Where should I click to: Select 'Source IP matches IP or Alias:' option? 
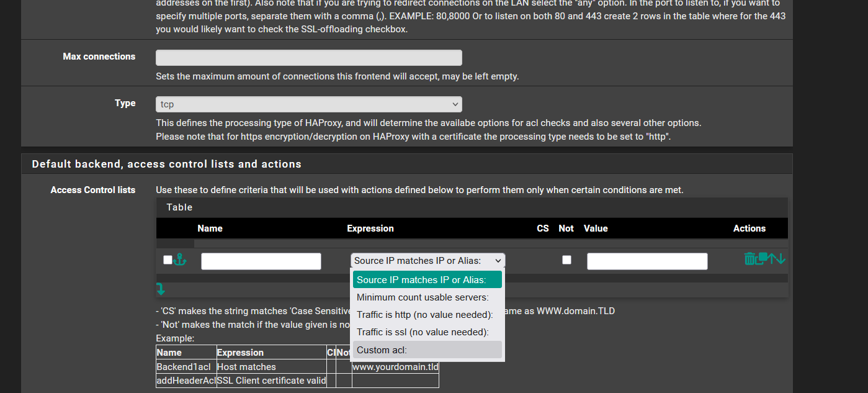coord(427,280)
